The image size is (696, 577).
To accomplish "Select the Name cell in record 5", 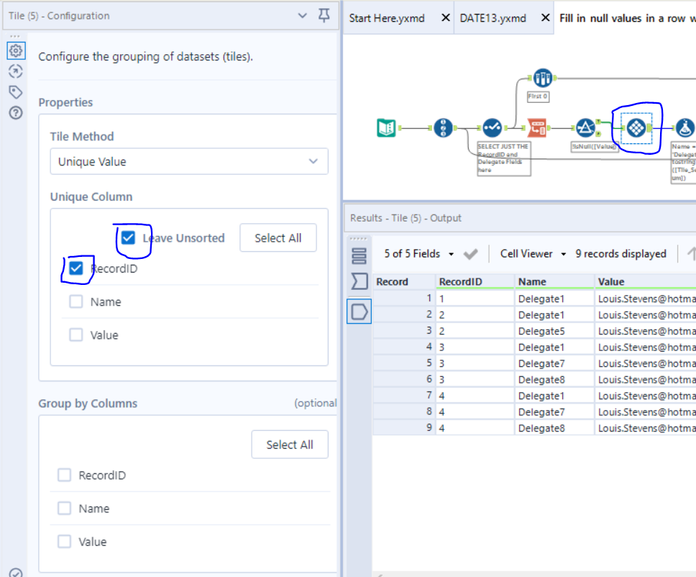I will 554,364.
